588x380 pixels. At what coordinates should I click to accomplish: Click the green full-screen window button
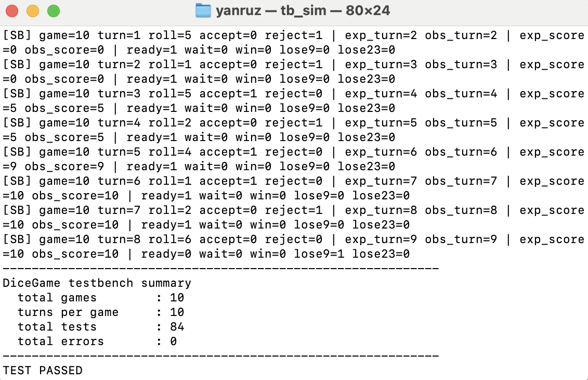[x=54, y=10]
